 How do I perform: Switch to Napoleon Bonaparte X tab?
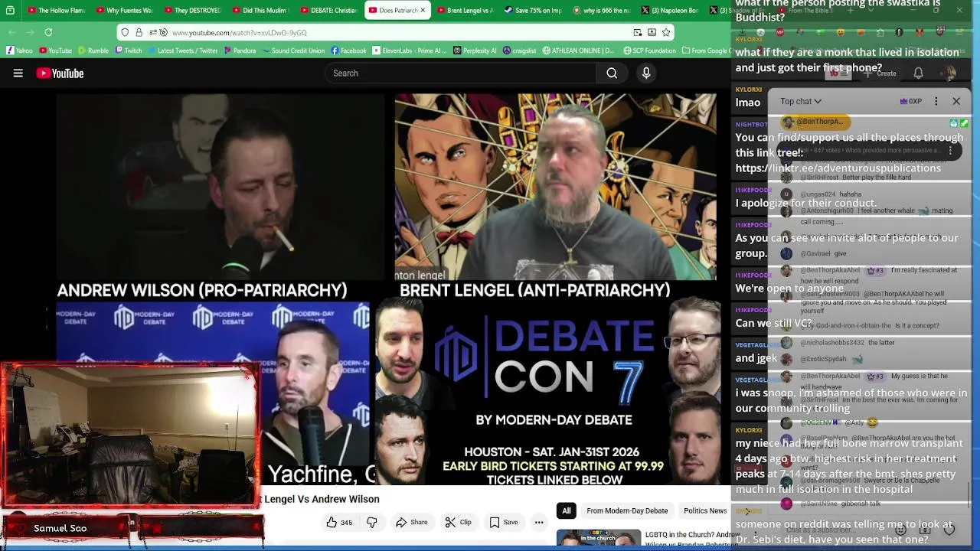[668, 11]
